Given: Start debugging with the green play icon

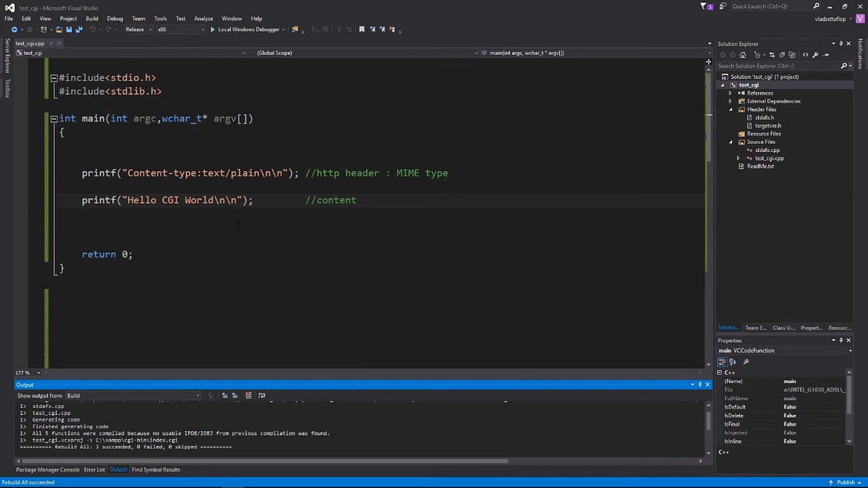Looking at the screenshot, I should click(213, 30).
